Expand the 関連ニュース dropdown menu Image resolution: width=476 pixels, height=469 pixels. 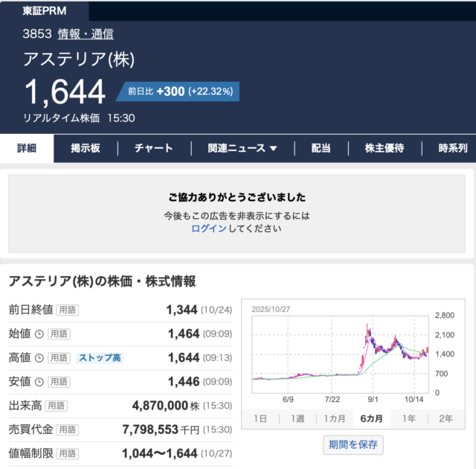242,148
